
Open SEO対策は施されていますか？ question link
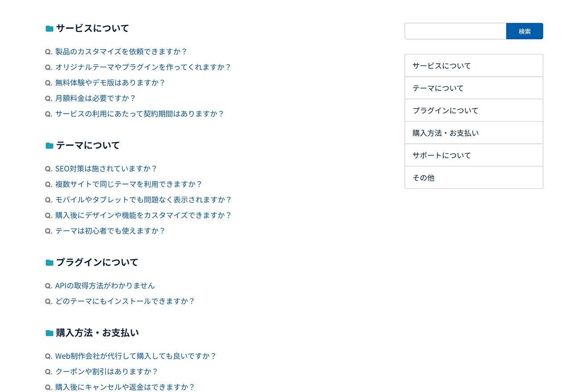(106, 169)
